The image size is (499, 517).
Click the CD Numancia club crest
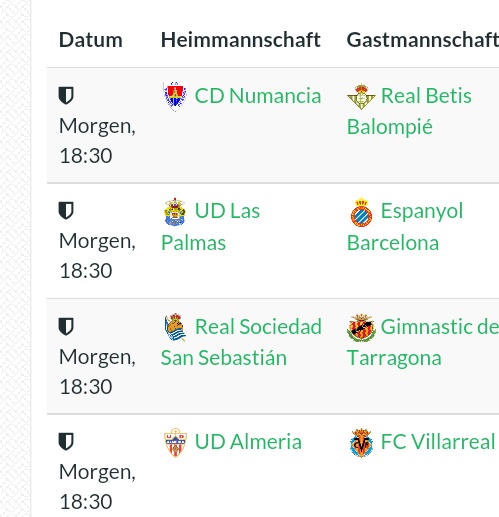(x=175, y=96)
